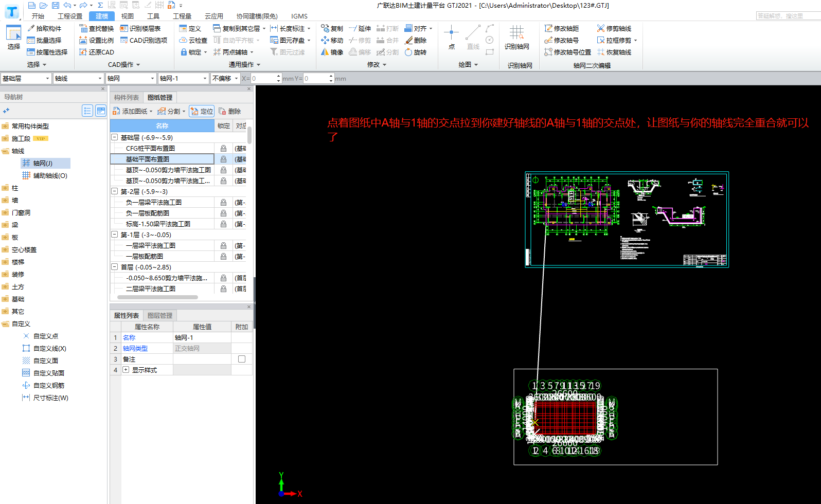Click the 长度标注 length dimension tool
821x504 pixels.
click(x=288, y=28)
